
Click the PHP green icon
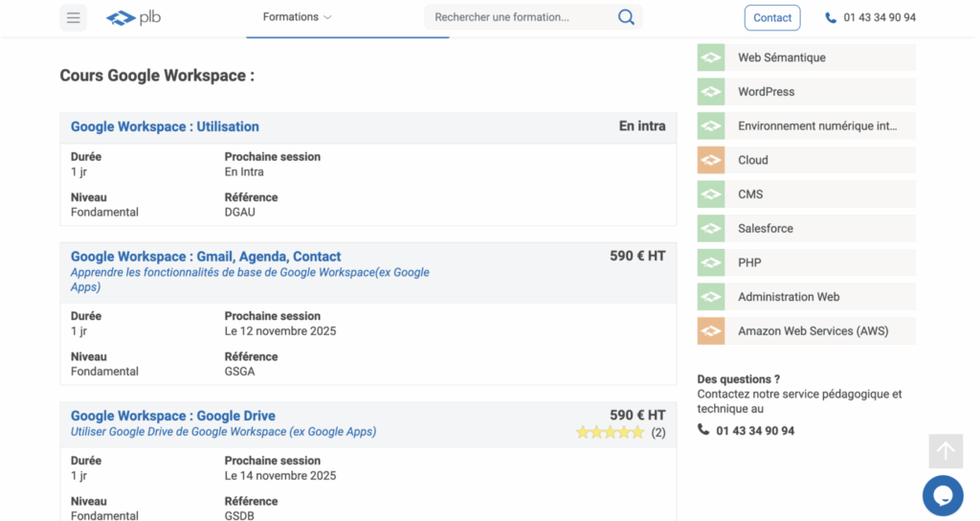[x=711, y=262]
